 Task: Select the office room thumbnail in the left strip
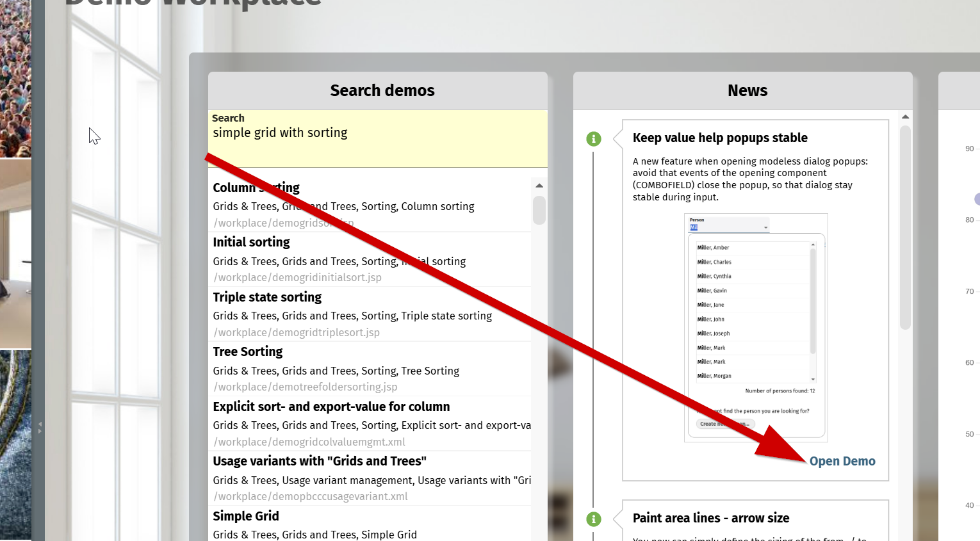(x=15, y=253)
